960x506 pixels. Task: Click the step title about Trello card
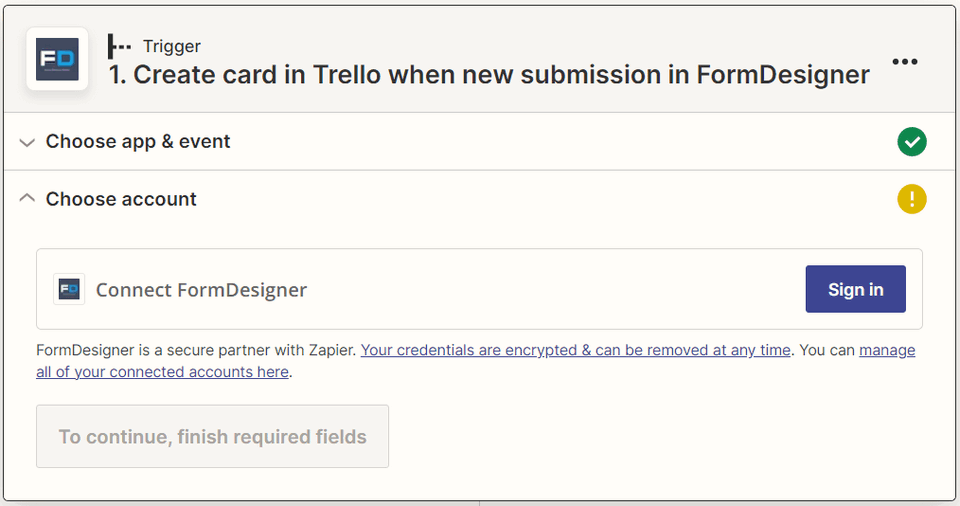489,75
